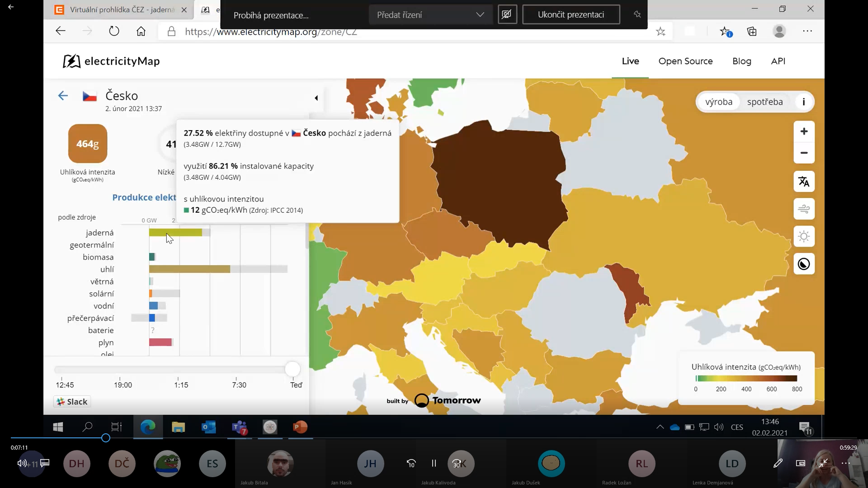This screenshot has width=868, height=488.
Task: Open the taskbar search icon
Action: pos(87,427)
